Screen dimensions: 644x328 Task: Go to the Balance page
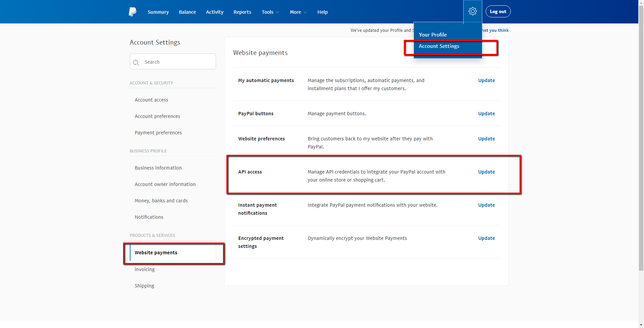point(187,12)
